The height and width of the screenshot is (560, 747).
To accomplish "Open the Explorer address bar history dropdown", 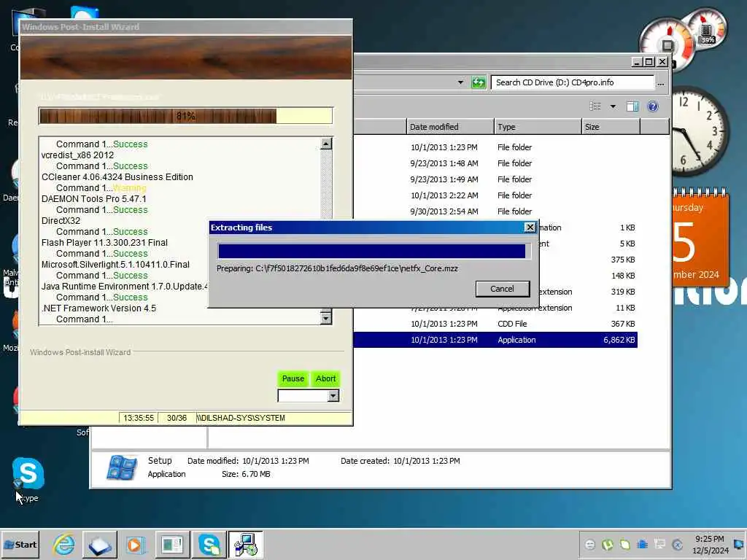I will (x=460, y=82).
